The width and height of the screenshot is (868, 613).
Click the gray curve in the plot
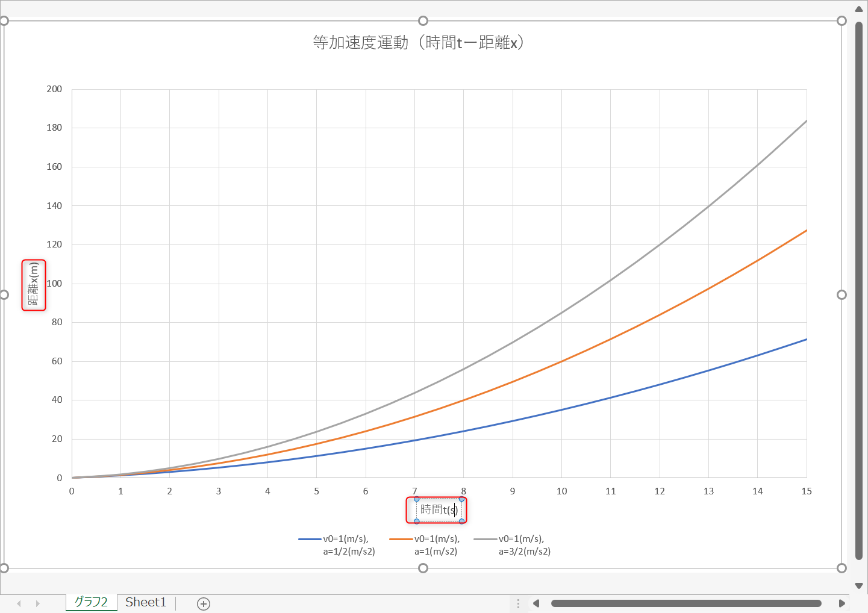coord(709,206)
